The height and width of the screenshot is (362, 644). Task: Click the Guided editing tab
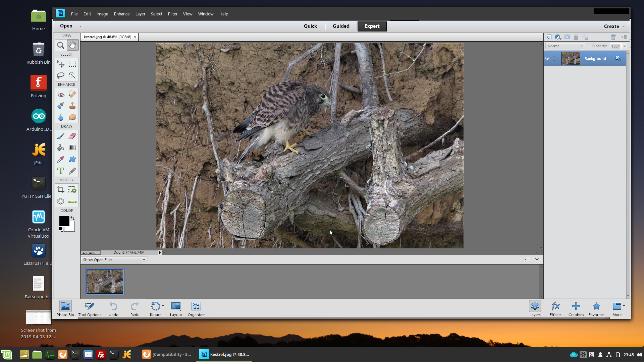[341, 25]
